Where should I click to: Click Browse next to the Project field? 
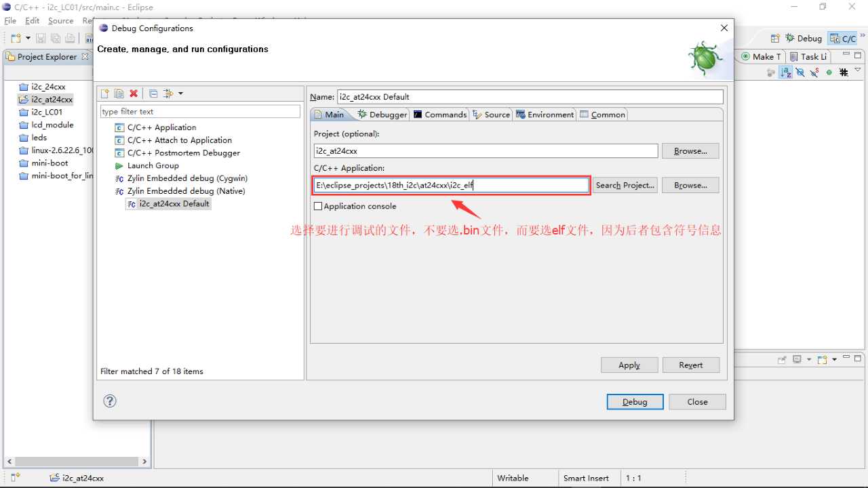click(x=690, y=151)
